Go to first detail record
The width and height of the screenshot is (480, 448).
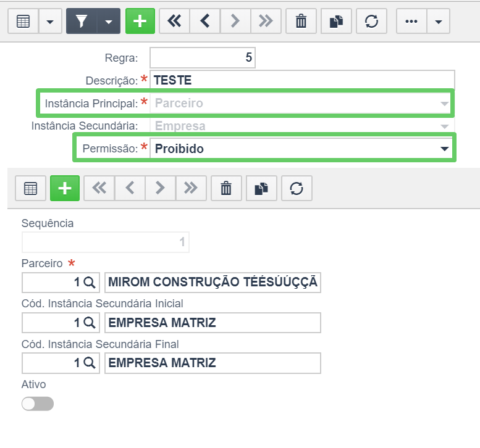[x=99, y=188]
